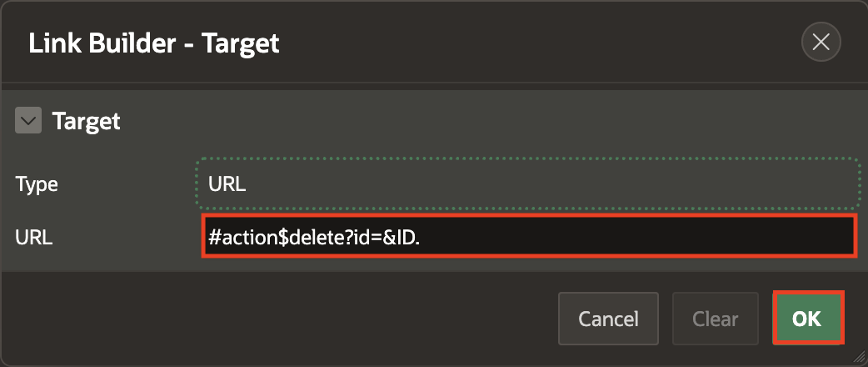Confirm with the OK button

[x=808, y=318]
